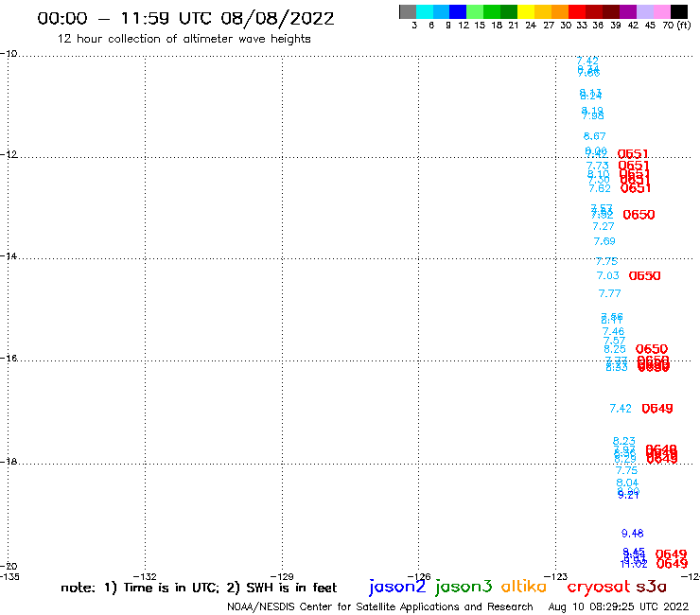The image size is (700, 615).
Task: Click the -14 latitude axis label
Action: point(9,256)
